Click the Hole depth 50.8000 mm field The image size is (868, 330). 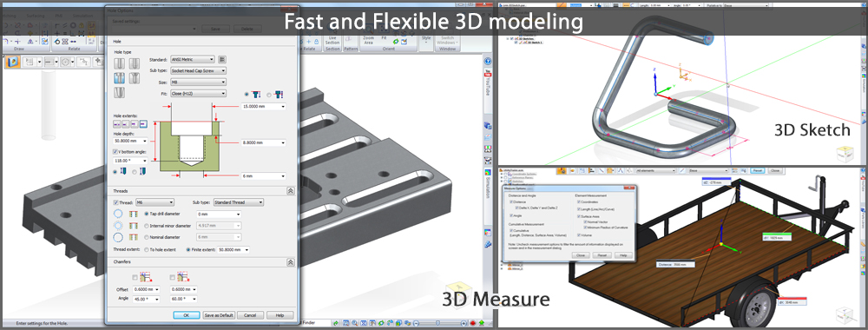[130, 141]
